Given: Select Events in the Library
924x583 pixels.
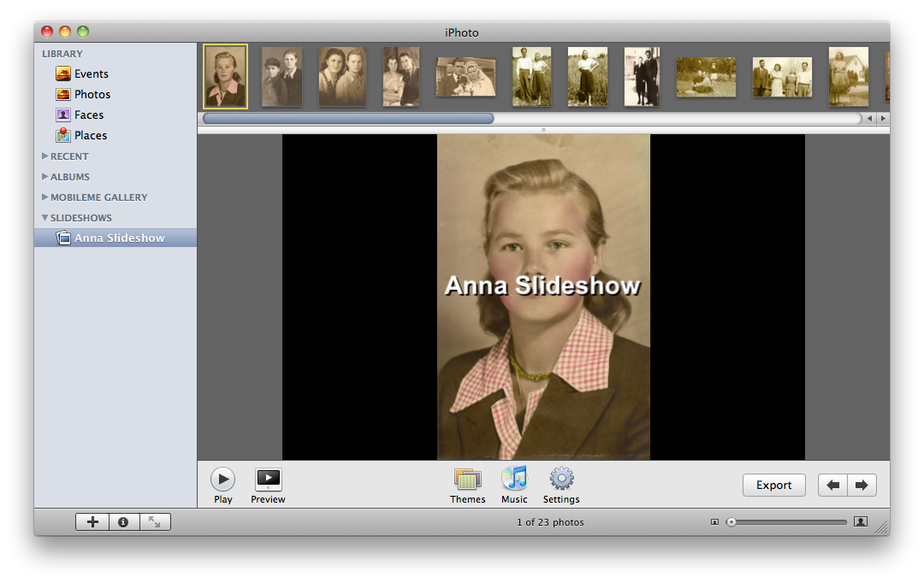Looking at the screenshot, I should tap(91, 74).
